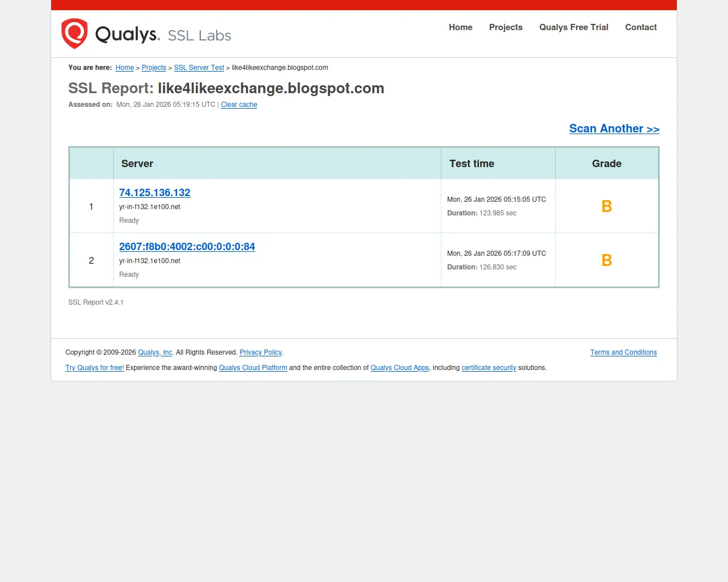Viewport: 728px width, 582px height.
Task: Follow the SSL Server Test breadcrumb
Action: point(199,68)
